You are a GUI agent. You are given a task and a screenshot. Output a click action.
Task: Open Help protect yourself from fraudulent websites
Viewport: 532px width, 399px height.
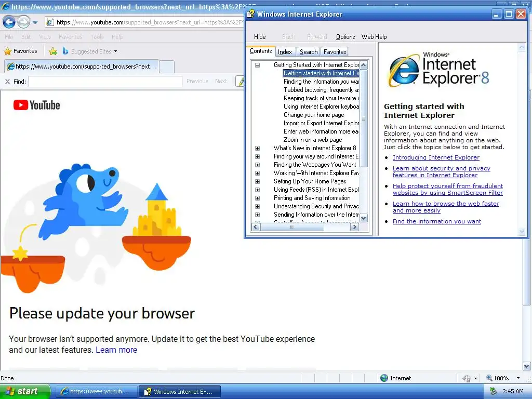tap(448, 189)
